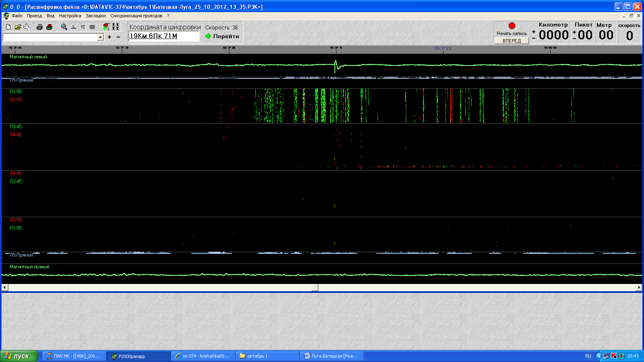
Task: Click the new file icon in toolbar
Action: pos(8,27)
